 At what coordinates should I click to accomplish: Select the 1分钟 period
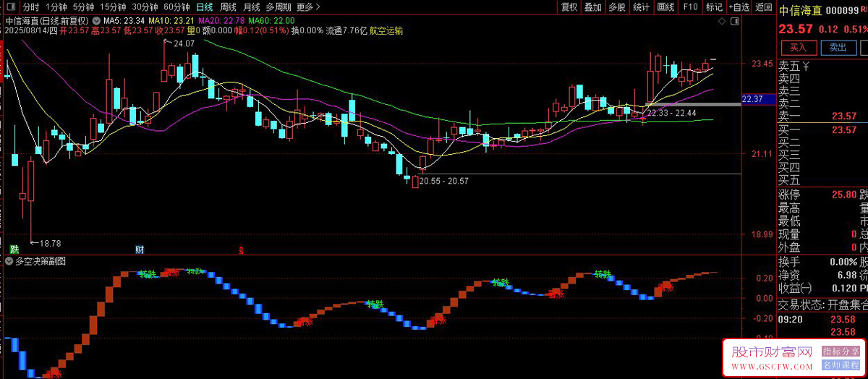(x=56, y=7)
